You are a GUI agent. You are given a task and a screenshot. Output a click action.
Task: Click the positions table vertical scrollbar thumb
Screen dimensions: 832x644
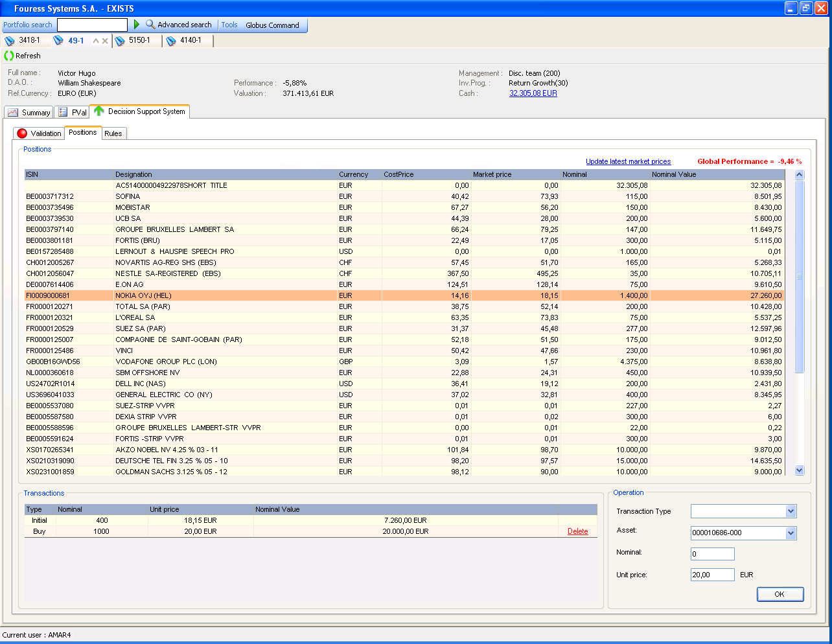799,277
